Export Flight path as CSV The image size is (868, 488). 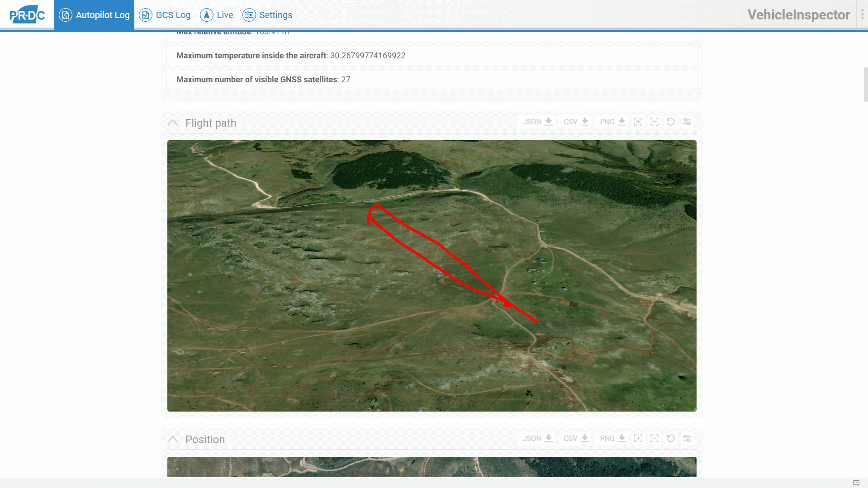pyautogui.click(x=575, y=122)
